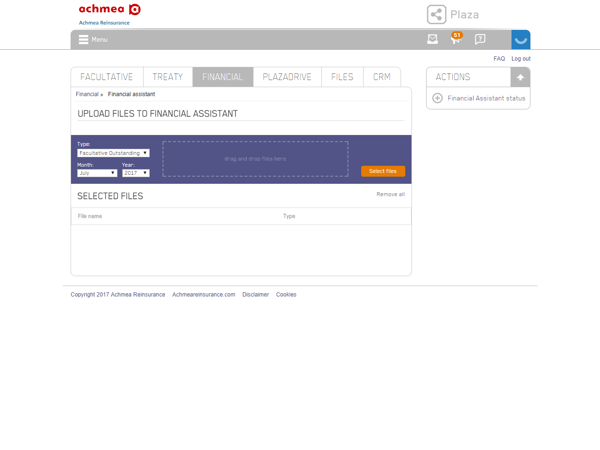
Task: Click plus icon beside Financial Assistant status
Action: tap(437, 98)
